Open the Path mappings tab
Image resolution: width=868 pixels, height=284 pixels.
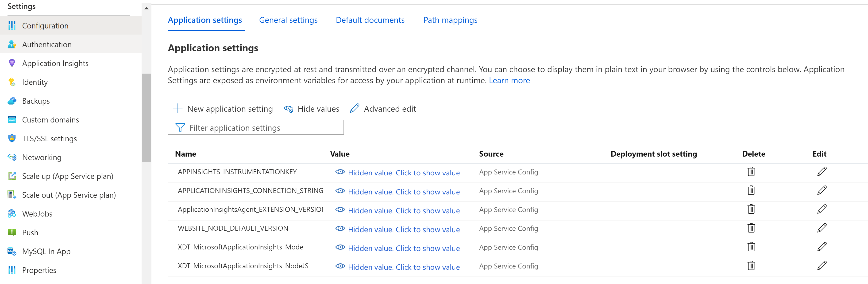[450, 20]
